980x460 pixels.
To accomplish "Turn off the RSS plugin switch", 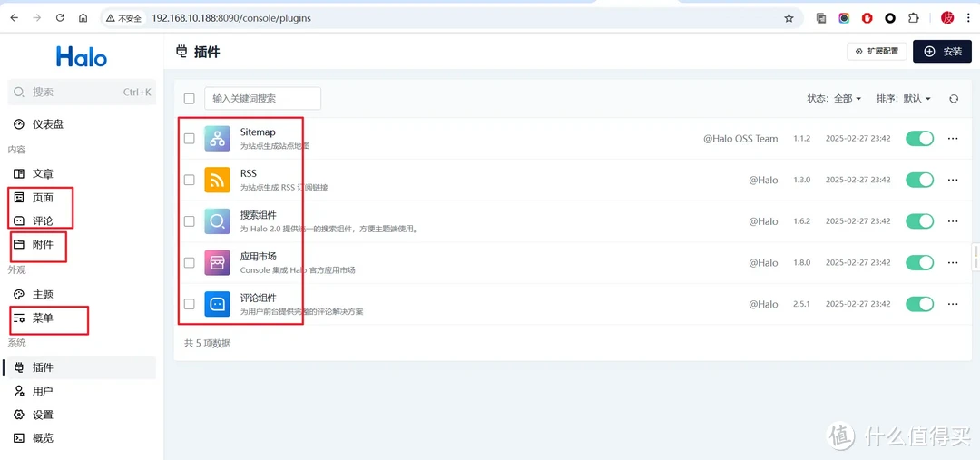I will [919, 180].
